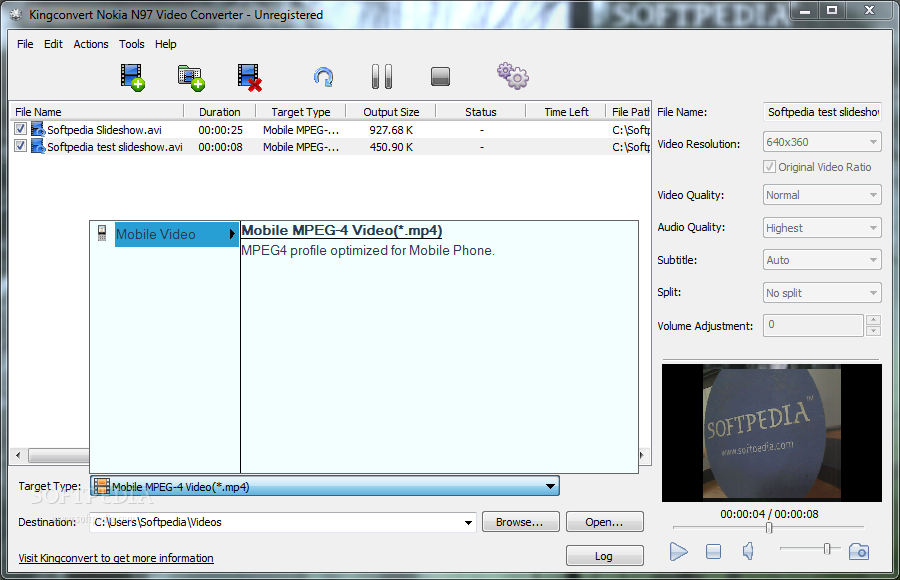Open the Tools menu

click(131, 44)
